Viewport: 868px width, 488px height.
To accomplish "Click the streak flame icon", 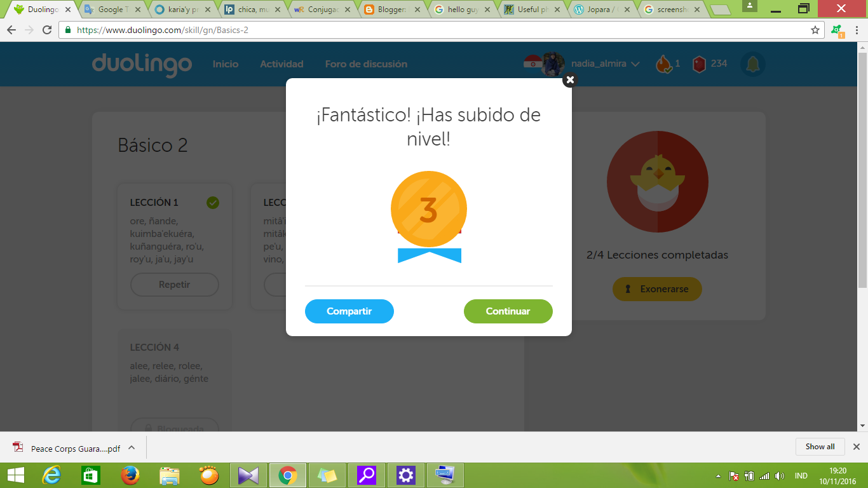I will click(663, 64).
